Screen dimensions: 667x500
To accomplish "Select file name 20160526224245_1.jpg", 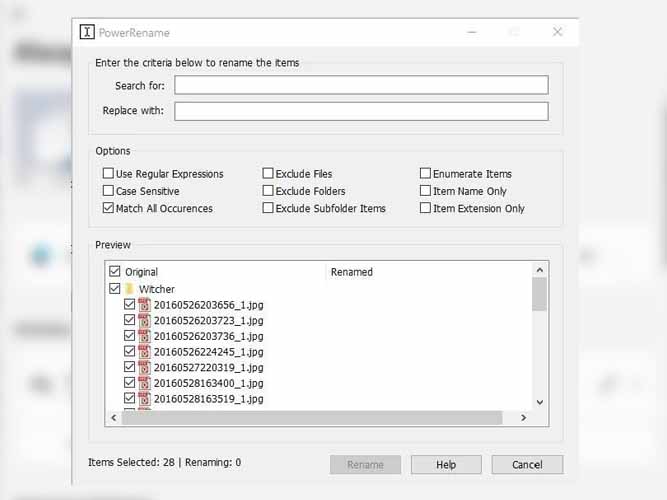I will click(x=208, y=352).
